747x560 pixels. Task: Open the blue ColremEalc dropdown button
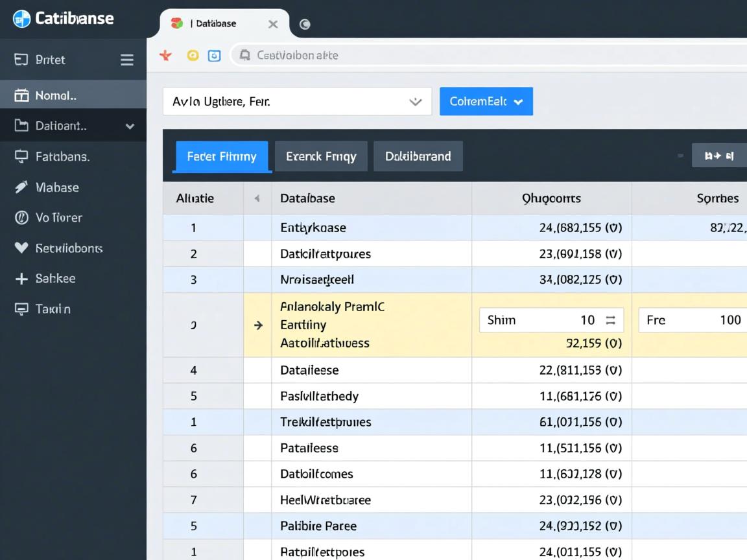tap(486, 102)
